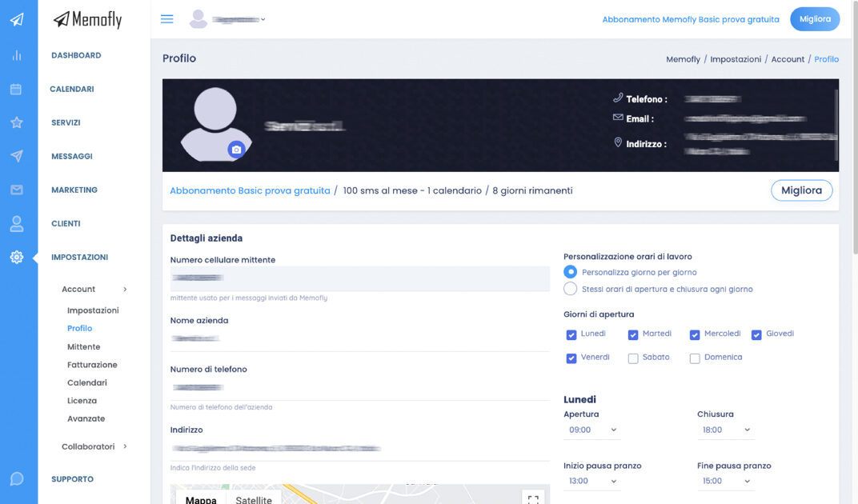Screen dimensions: 858x504
Task: Click the person clients icon
Action: click(16, 224)
